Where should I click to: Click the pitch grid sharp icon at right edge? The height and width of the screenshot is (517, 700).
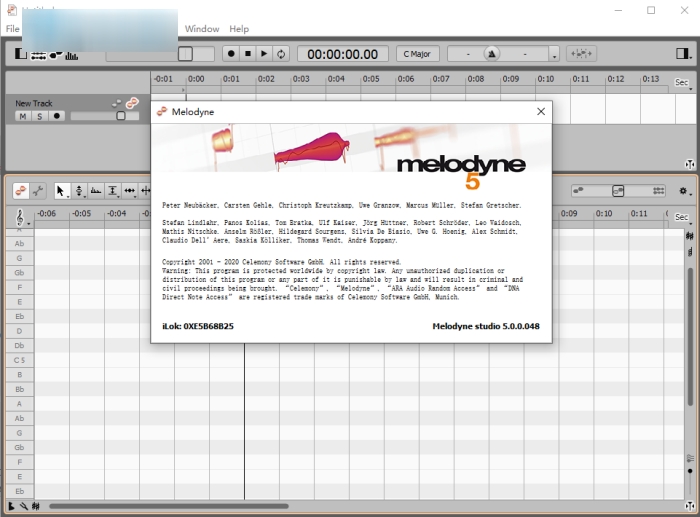coord(690,236)
